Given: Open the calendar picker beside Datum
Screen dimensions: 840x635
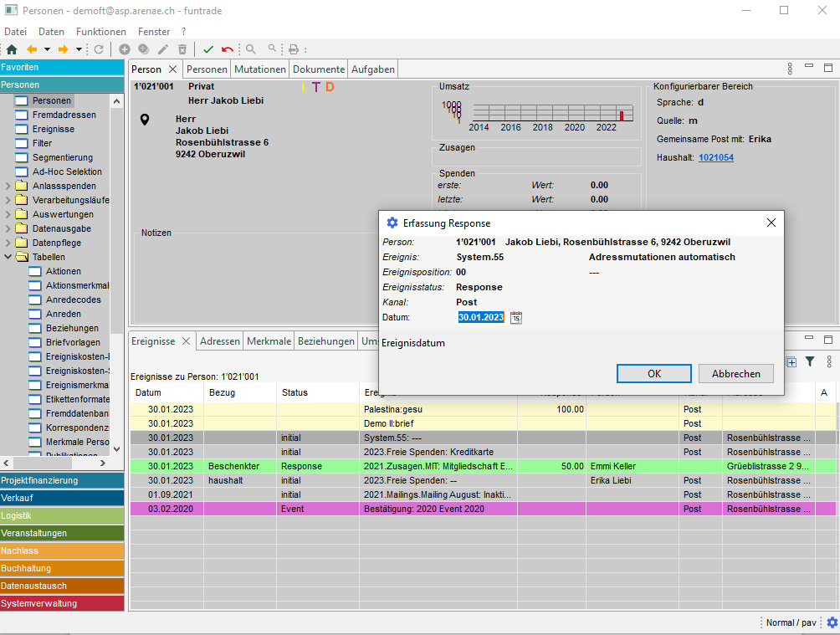Looking at the screenshot, I should point(516,317).
